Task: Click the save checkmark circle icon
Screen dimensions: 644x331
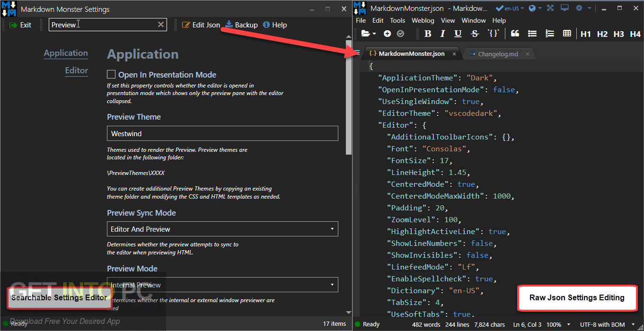Action: click(400, 34)
